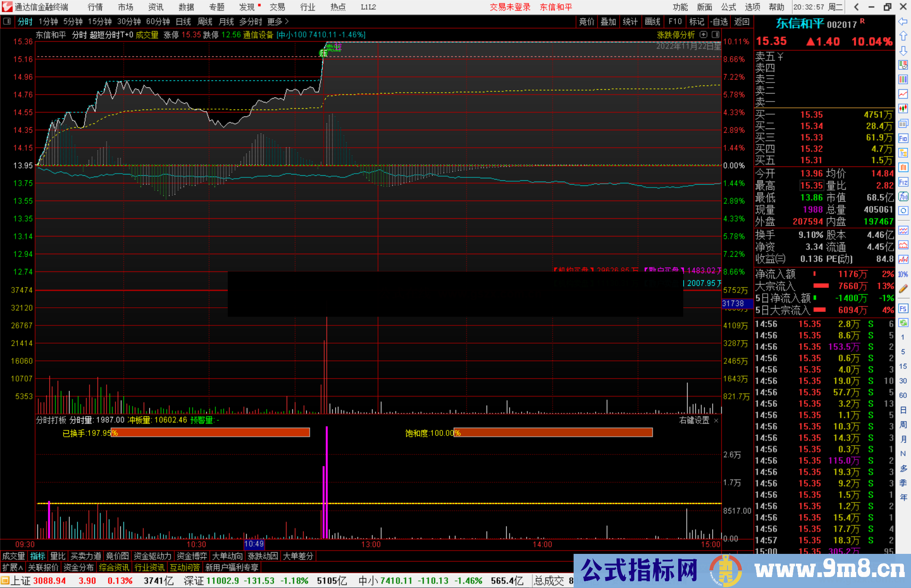911x588 pixels.
Task: Click the orange 饱和度 progress bar
Action: 553,432
